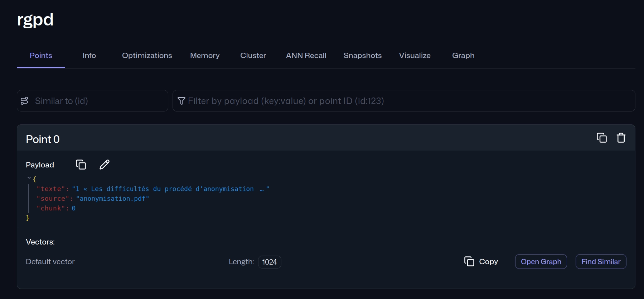View the Snapshots tab

point(363,56)
